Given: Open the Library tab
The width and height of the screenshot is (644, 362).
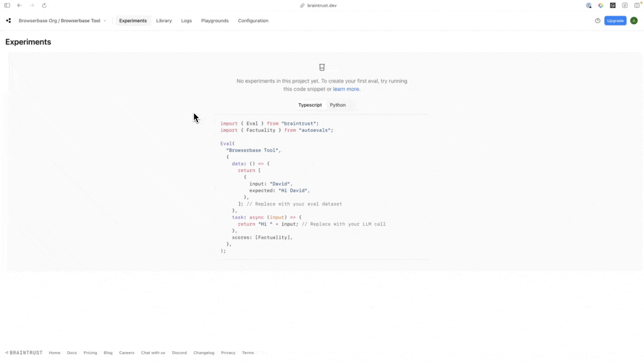Looking at the screenshot, I should [x=164, y=21].
